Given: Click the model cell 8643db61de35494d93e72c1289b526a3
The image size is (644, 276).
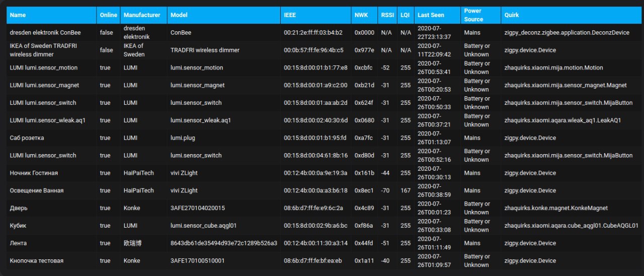Looking at the screenshot, I should (x=224, y=243).
